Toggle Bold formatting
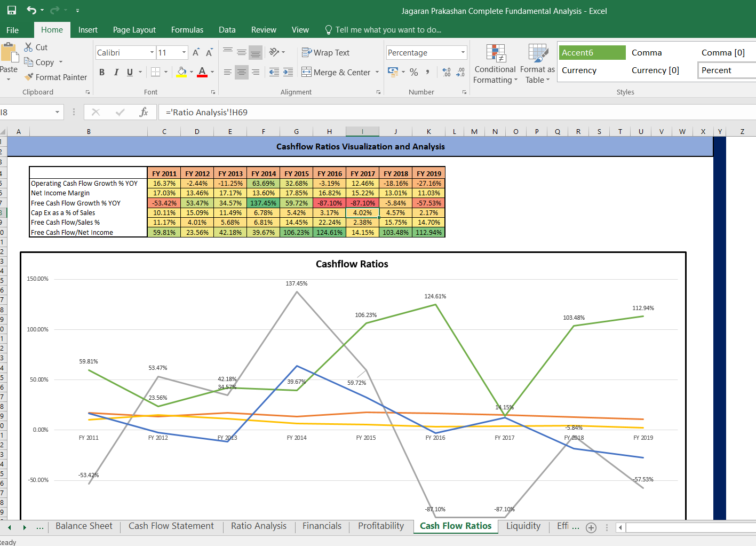This screenshot has width=756, height=546. (x=102, y=72)
